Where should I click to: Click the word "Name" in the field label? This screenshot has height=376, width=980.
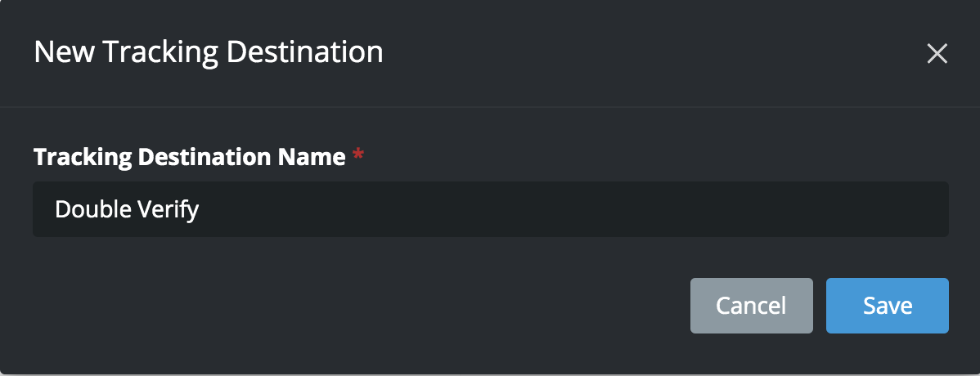coord(317,157)
